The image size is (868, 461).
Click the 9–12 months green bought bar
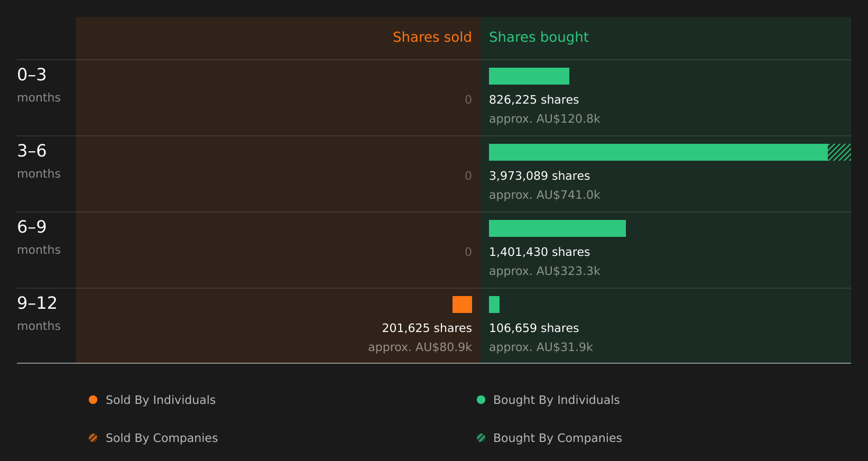pyautogui.click(x=494, y=305)
